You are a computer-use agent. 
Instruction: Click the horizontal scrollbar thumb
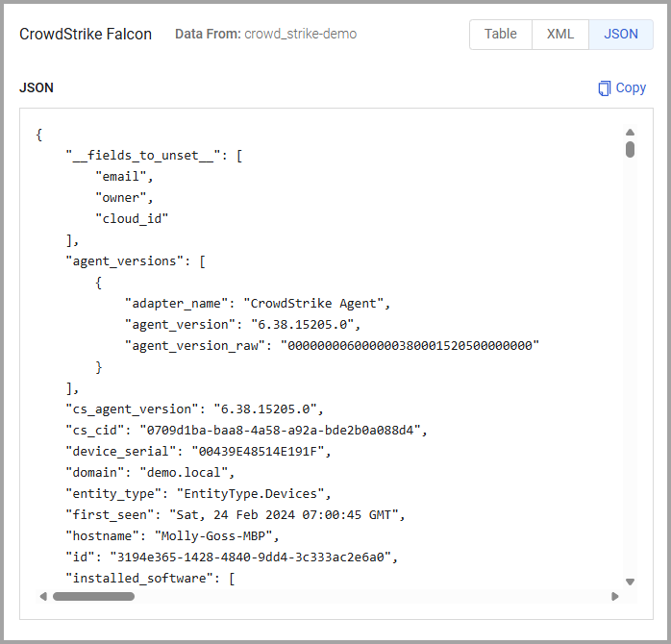(x=93, y=597)
